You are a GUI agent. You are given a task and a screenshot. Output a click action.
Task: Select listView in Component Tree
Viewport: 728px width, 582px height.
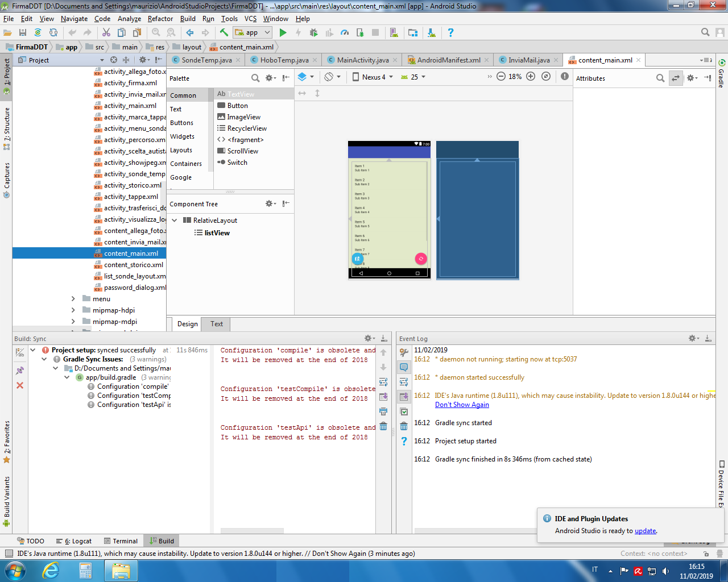(212, 233)
